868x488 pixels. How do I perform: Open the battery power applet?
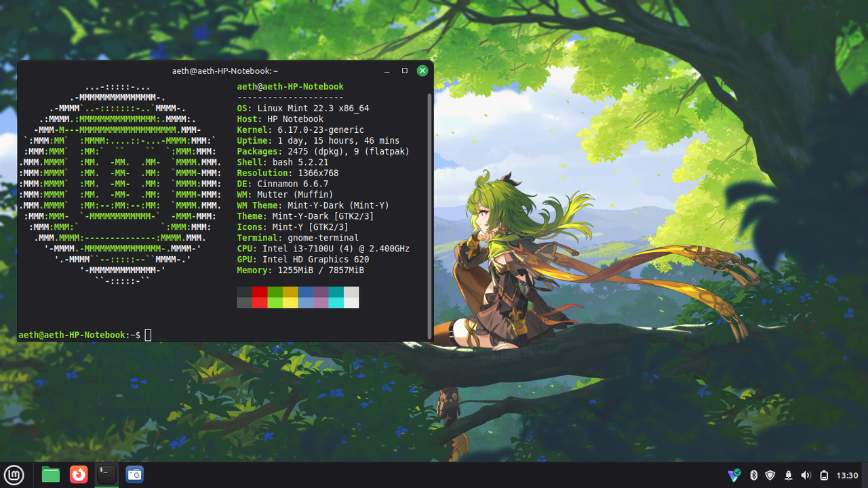tap(824, 475)
